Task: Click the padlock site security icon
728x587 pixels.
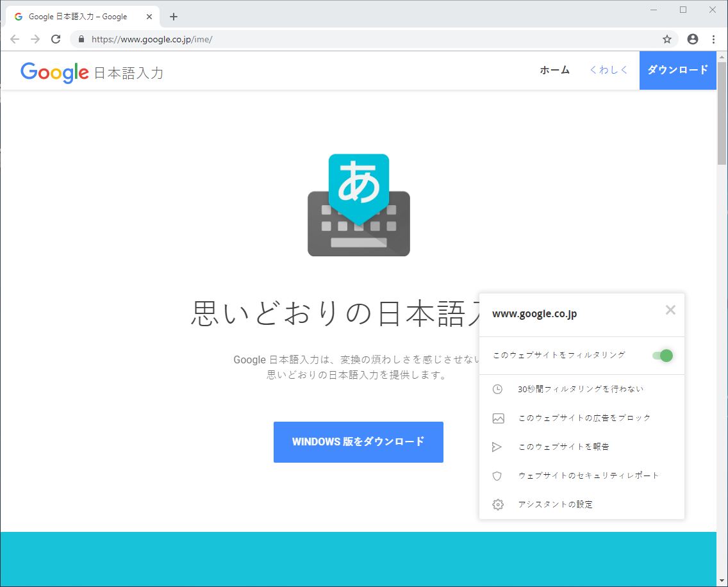Action: 81,39
